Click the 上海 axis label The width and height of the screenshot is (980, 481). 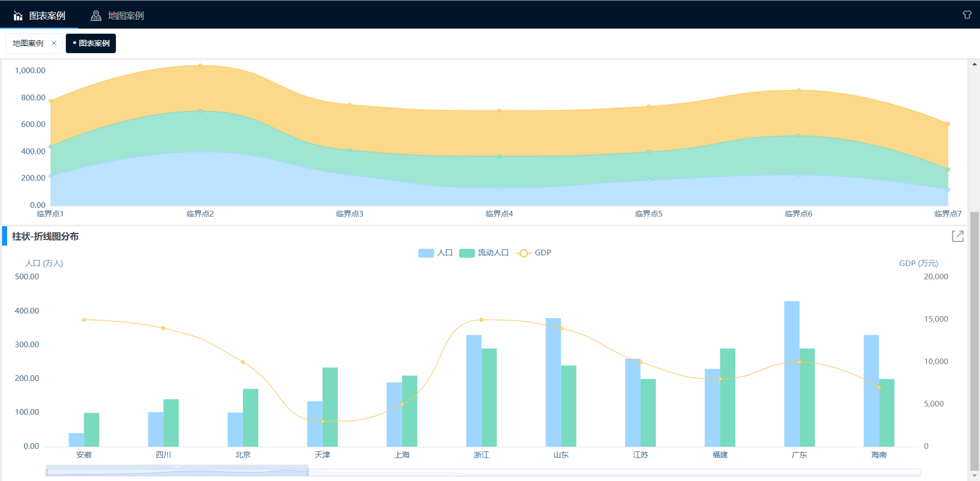point(402,454)
